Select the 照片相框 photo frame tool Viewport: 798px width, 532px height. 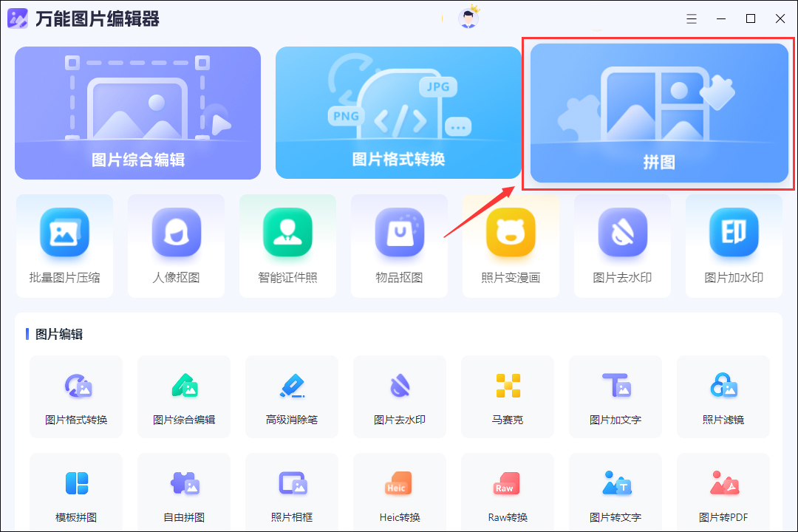click(x=292, y=491)
